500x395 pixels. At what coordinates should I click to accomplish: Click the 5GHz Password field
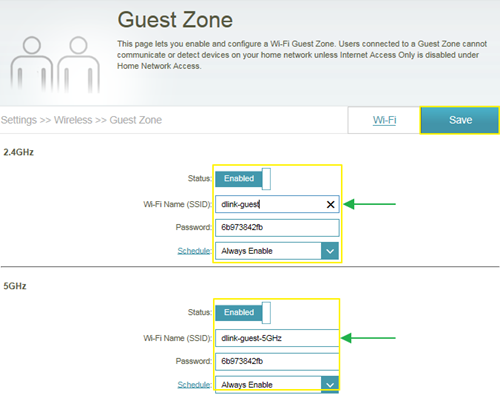point(277,361)
